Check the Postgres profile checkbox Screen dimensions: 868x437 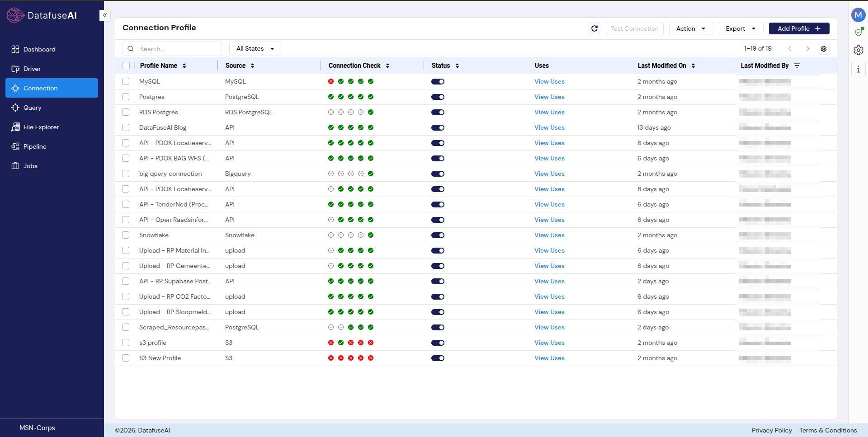click(x=126, y=97)
